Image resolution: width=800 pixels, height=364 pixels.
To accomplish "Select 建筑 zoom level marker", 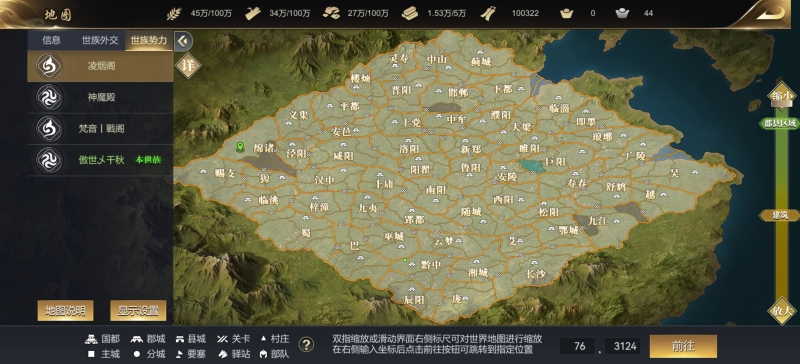I will (x=779, y=215).
